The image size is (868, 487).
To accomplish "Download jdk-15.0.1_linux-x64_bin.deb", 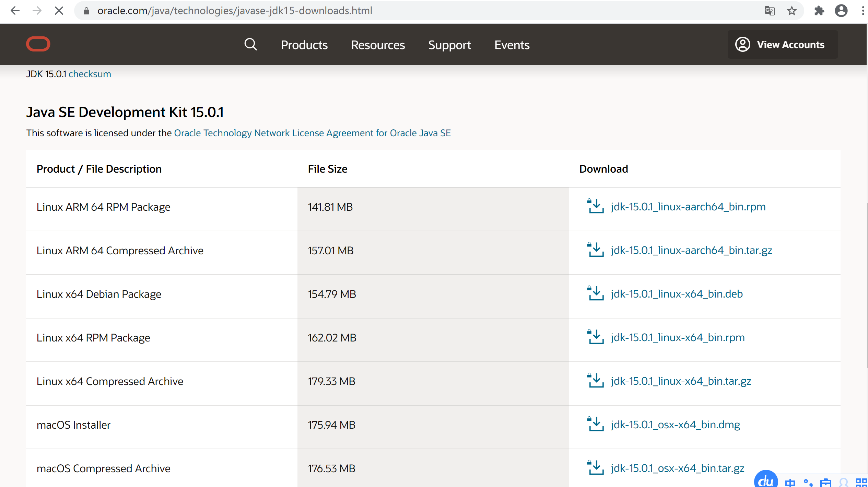I will click(677, 294).
